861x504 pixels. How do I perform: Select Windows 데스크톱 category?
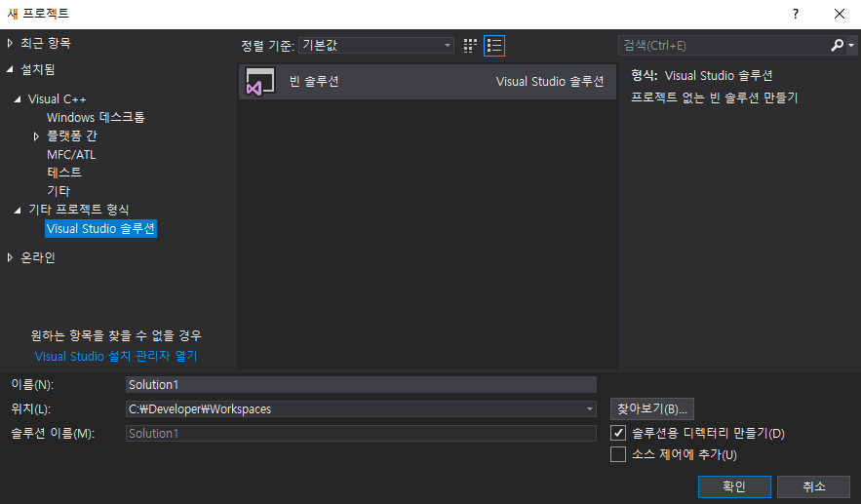pos(96,118)
